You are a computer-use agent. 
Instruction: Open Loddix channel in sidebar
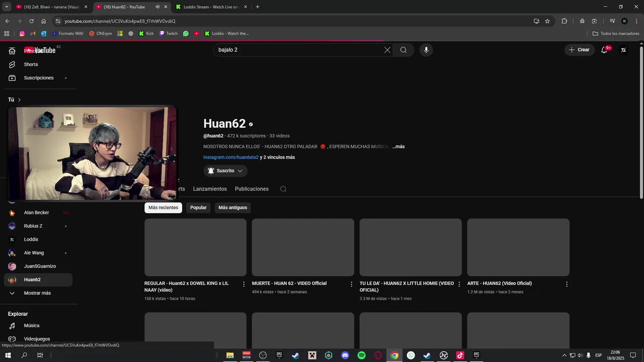click(x=38, y=239)
